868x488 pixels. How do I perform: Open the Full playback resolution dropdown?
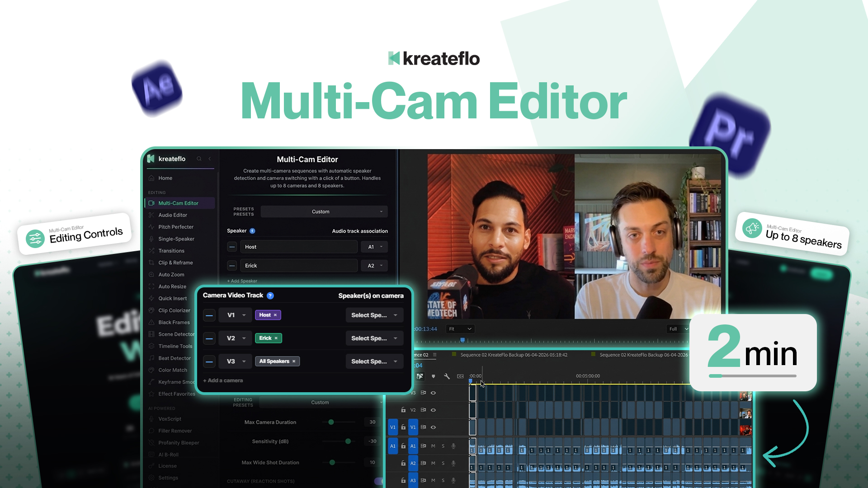point(678,329)
